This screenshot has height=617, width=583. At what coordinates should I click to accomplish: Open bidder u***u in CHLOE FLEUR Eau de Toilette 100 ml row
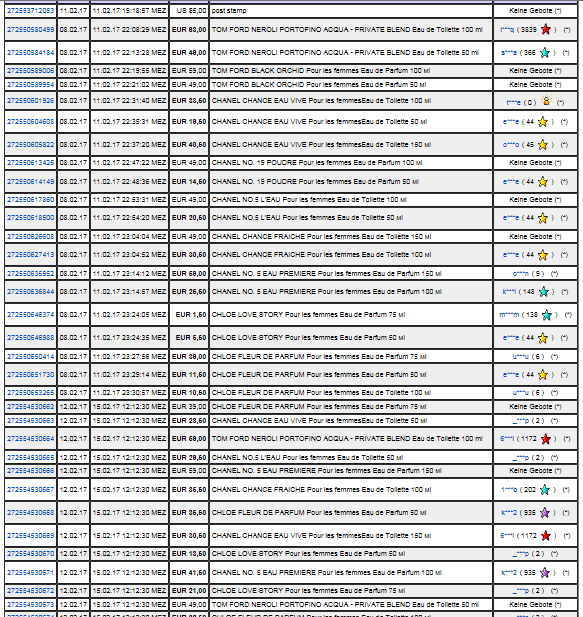click(x=520, y=393)
